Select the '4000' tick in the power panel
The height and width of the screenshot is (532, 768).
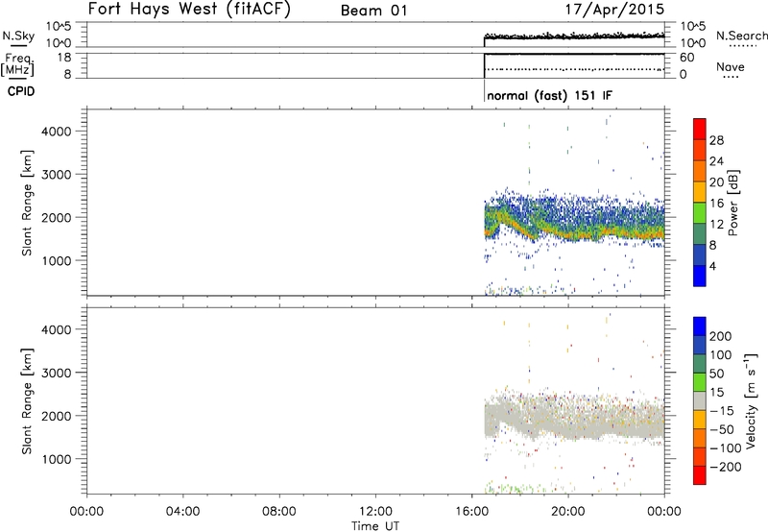[57, 132]
